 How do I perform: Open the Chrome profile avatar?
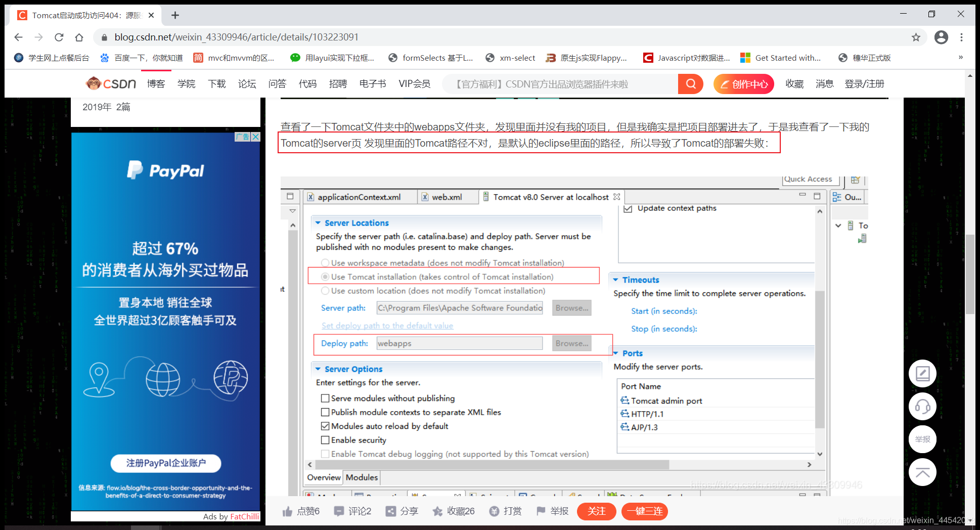(x=941, y=37)
